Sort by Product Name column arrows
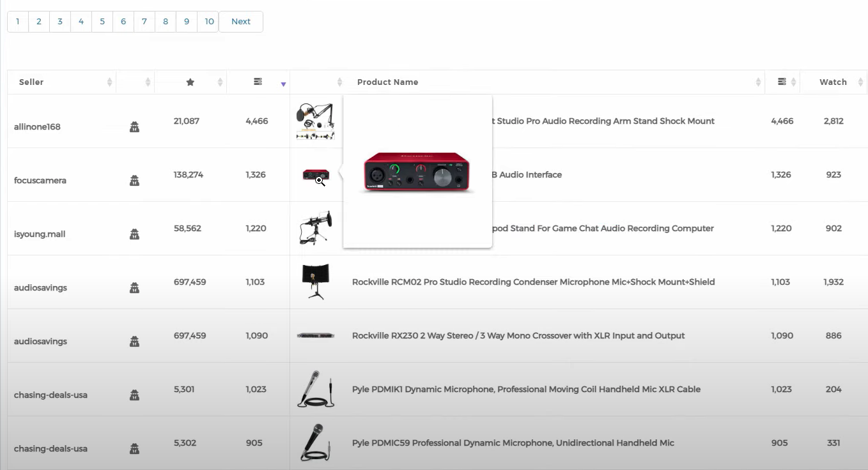Image resolution: width=868 pixels, height=470 pixels. tap(759, 82)
